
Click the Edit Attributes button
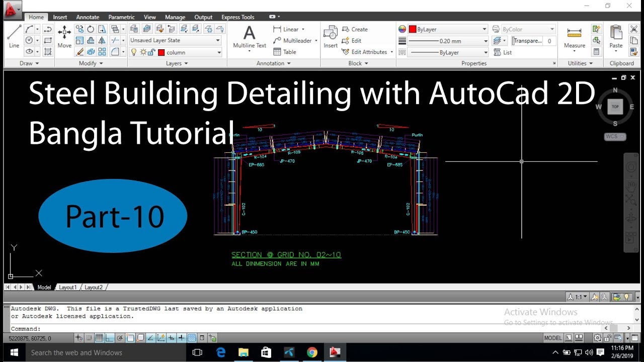tap(367, 52)
